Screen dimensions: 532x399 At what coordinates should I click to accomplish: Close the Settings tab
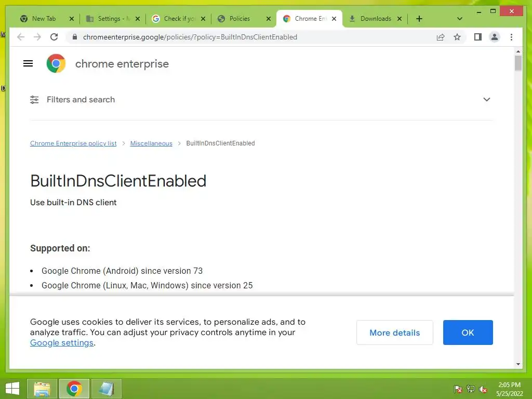[x=137, y=19]
